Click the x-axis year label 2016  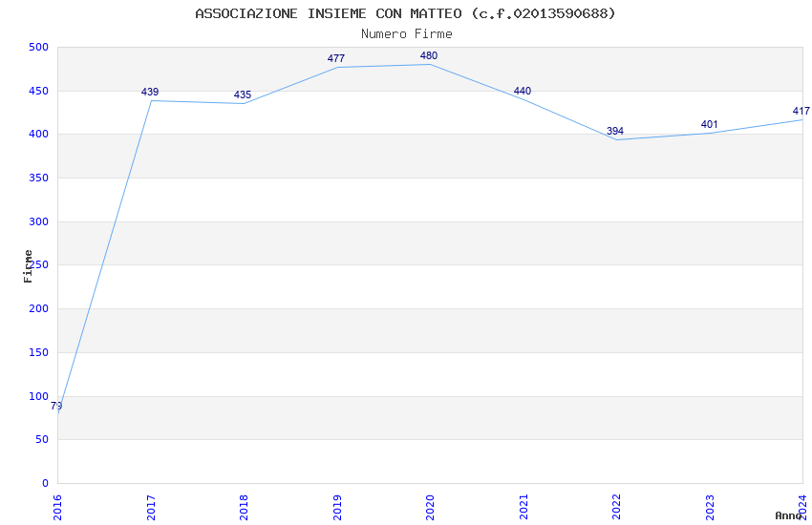point(57,508)
